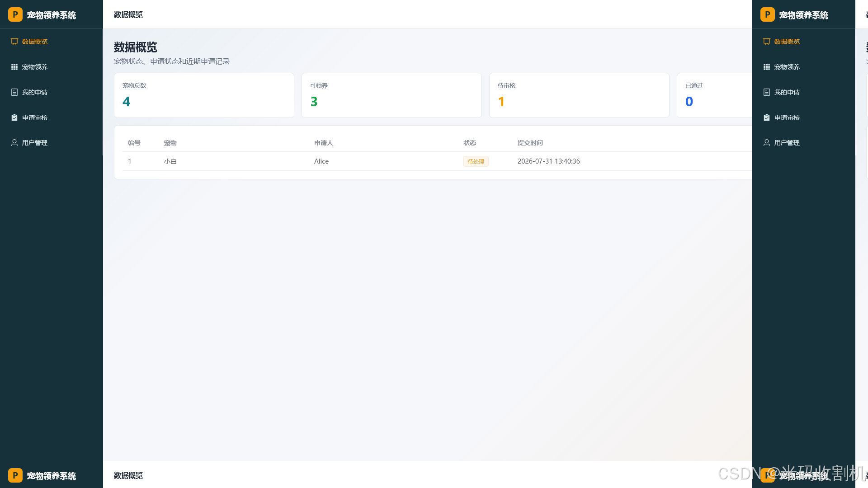Open 数据概览 label in the left sidebar
The width and height of the screenshot is (868, 488).
(35, 42)
